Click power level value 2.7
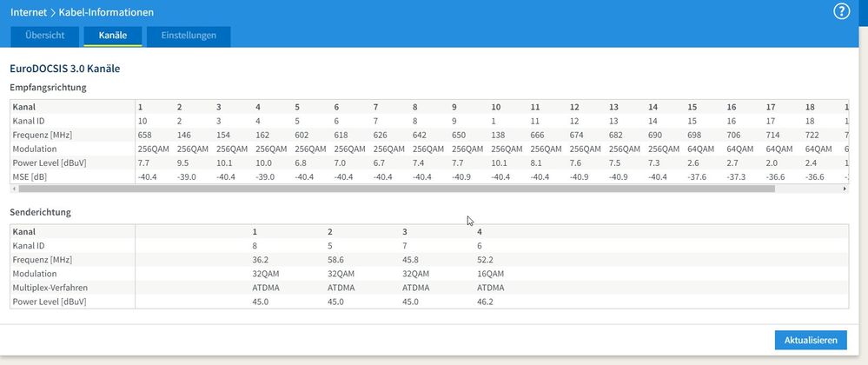 pyautogui.click(x=732, y=163)
